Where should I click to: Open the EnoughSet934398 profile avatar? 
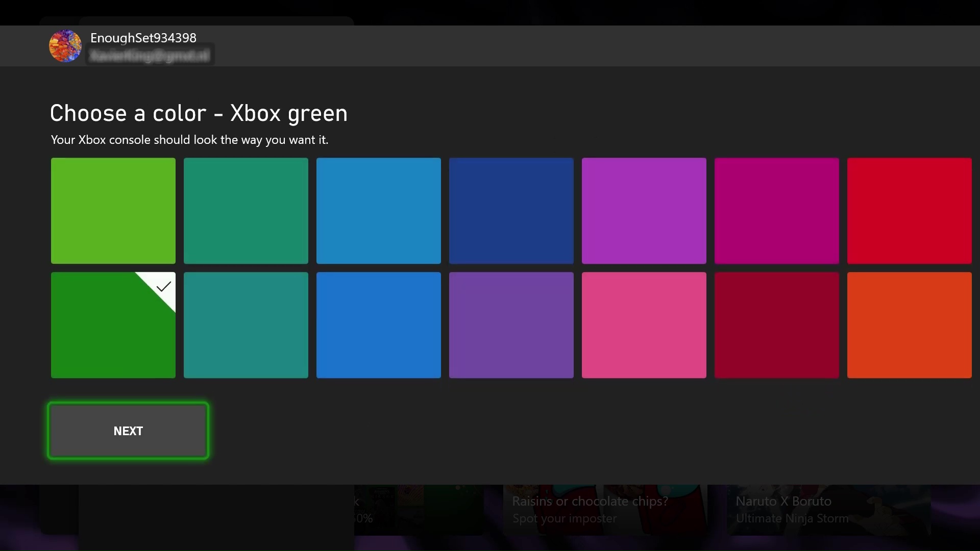(x=65, y=46)
